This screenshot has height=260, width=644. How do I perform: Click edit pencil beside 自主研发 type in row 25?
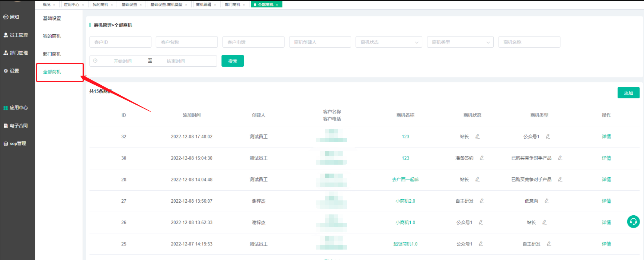tap(549, 244)
